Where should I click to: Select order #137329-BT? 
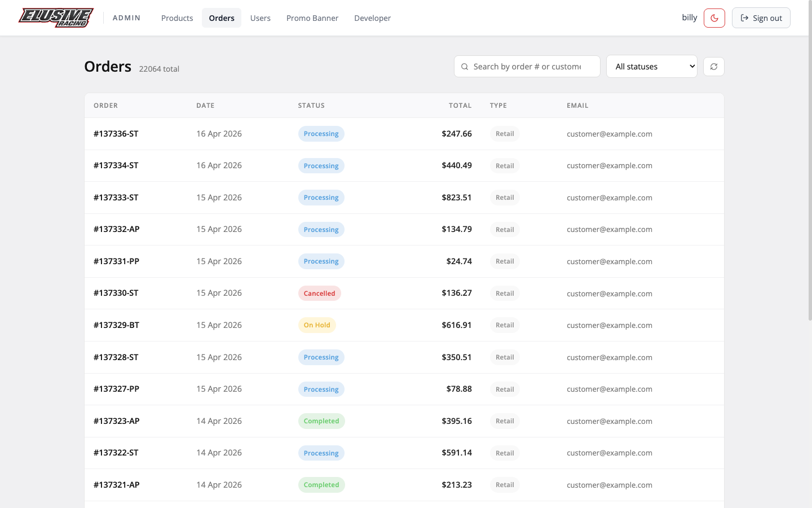pos(116,325)
